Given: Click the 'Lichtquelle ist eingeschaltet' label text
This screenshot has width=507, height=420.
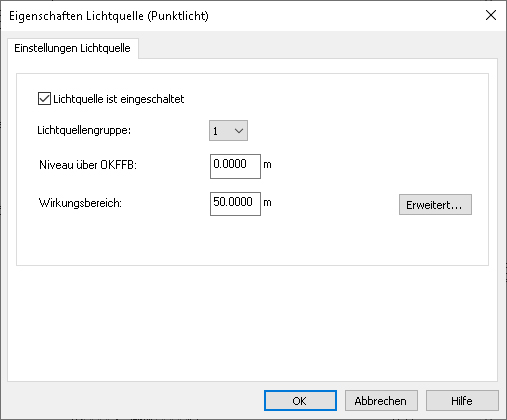Looking at the screenshot, I should (119, 99).
